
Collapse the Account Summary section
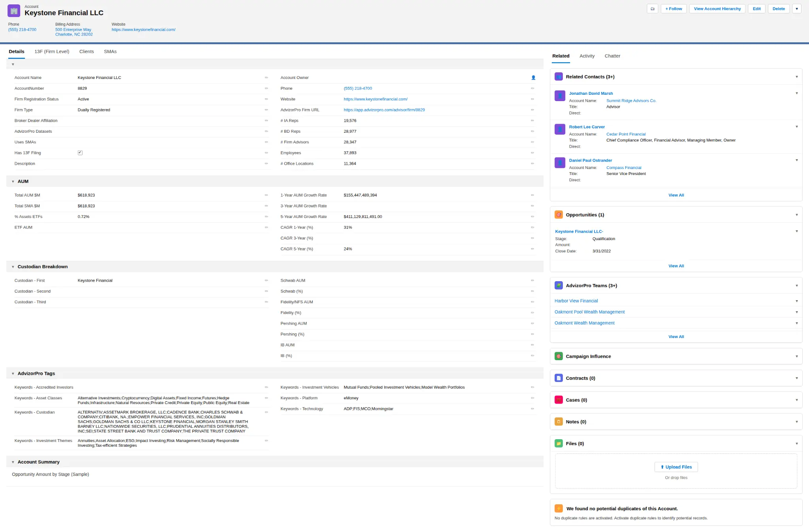[x=13, y=462]
